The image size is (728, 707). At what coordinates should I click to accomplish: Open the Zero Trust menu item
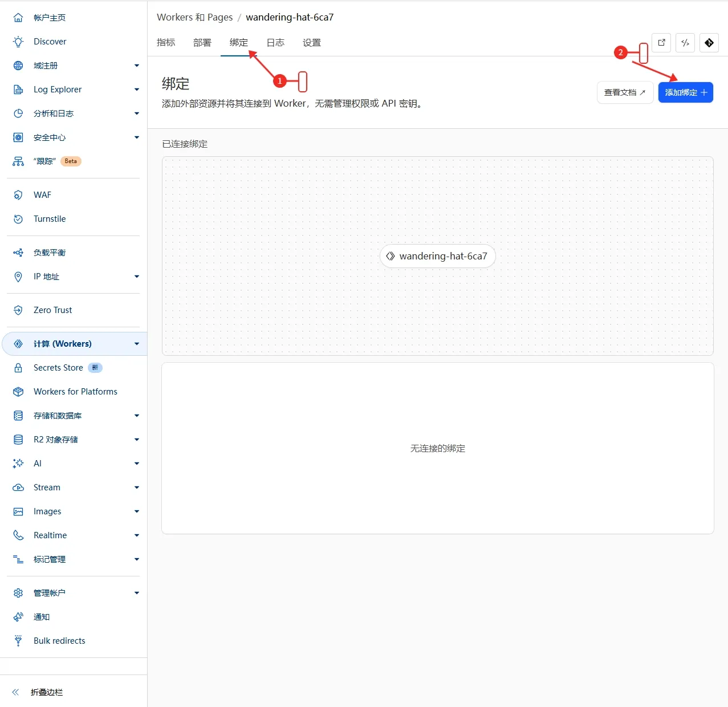pyautogui.click(x=53, y=310)
